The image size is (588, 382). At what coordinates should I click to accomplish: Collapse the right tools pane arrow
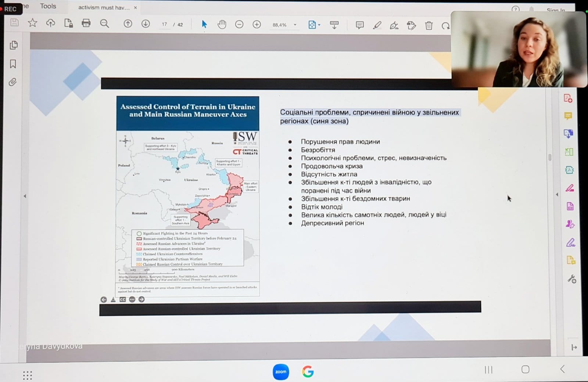[x=557, y=194]
